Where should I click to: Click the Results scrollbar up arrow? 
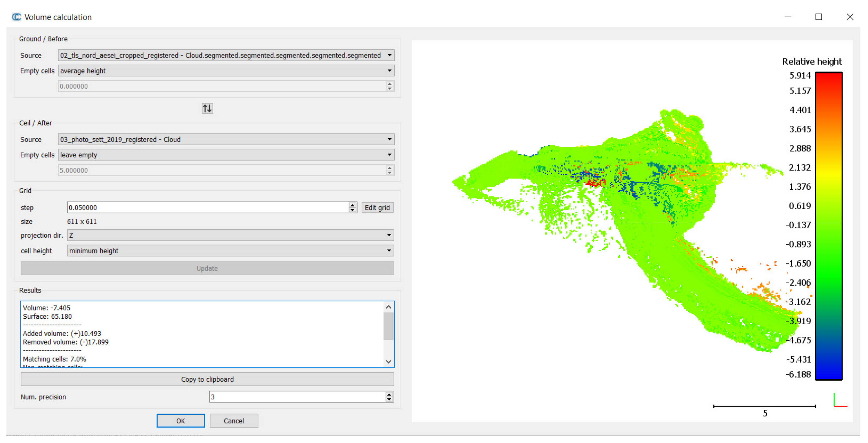(388, 307)
